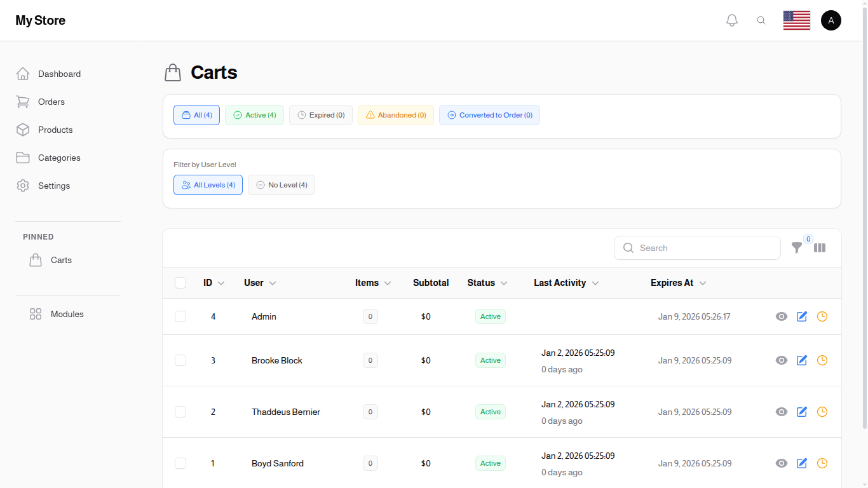Open the table filter funnel icon

(x=796, y=248)
